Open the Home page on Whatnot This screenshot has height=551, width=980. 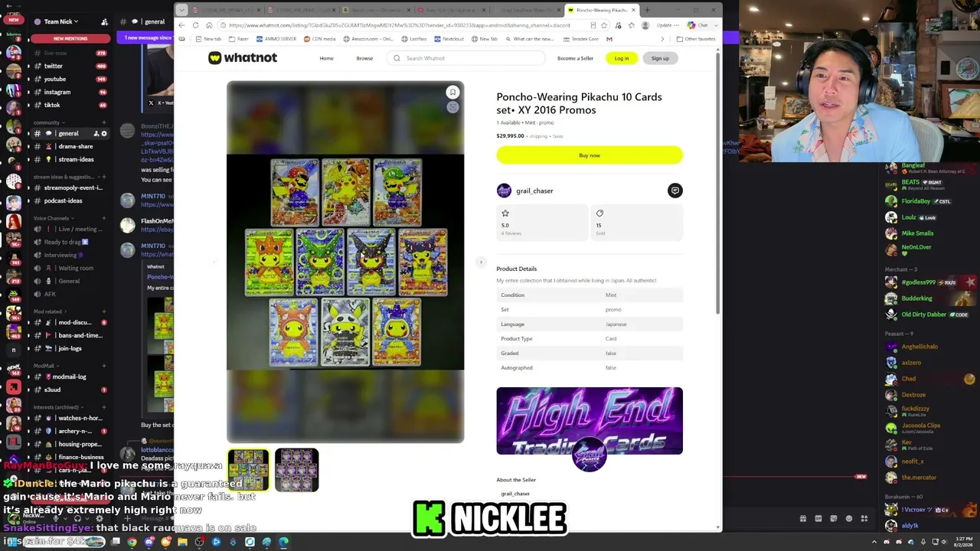point(326,58)
